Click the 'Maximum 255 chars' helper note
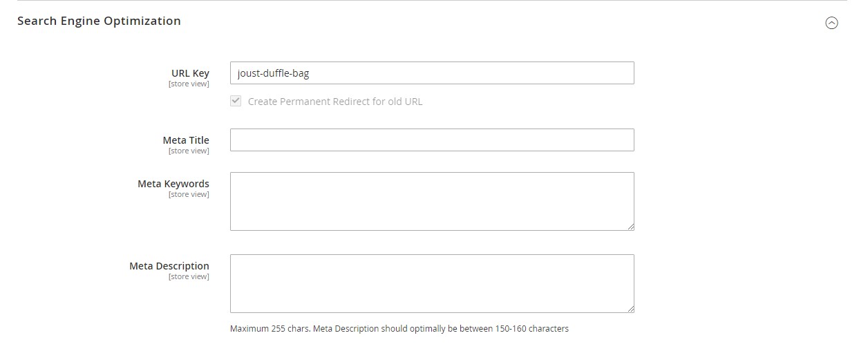The width and height of the screenshot is (868, 351). tap(399, 329)
